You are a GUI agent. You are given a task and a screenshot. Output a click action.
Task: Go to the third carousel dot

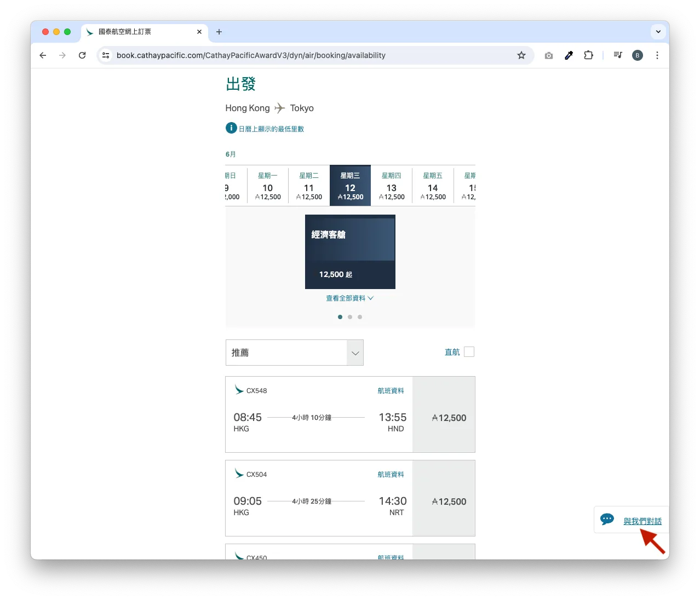point(360,317)
